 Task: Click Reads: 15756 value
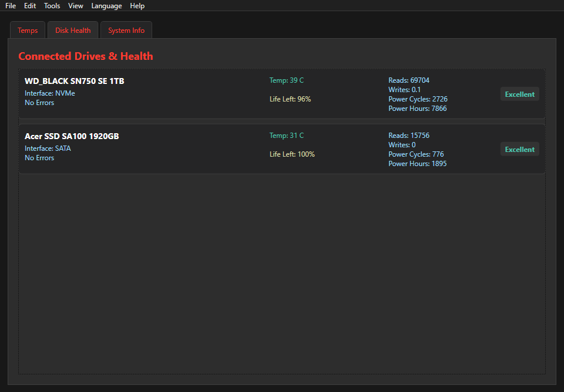(409, 136)
